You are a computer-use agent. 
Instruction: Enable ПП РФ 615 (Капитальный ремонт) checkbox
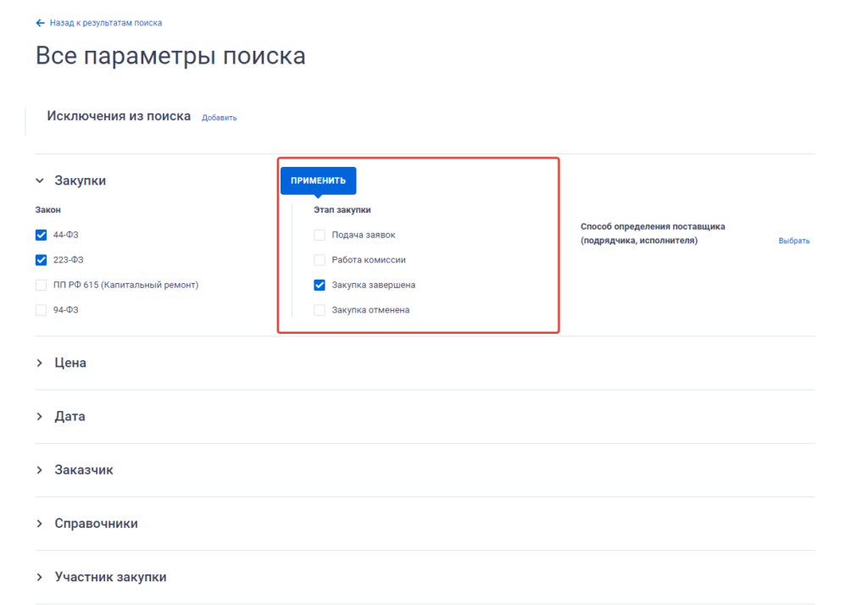pyautogui.click(x=42, y=285)
